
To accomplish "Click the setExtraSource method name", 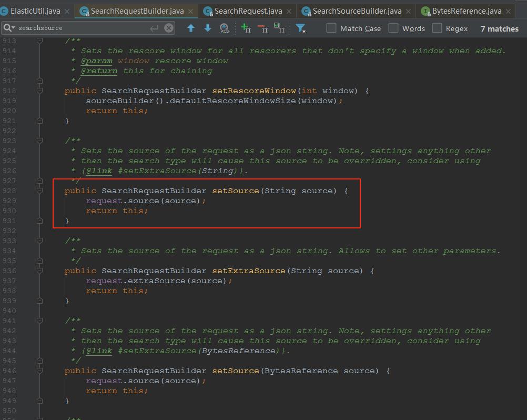I will [x=249, y=271].
